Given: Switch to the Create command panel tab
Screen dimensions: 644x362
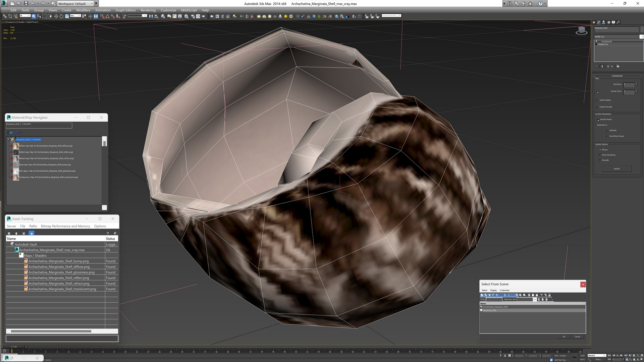Looking at the screenshot, I should 594,22.
